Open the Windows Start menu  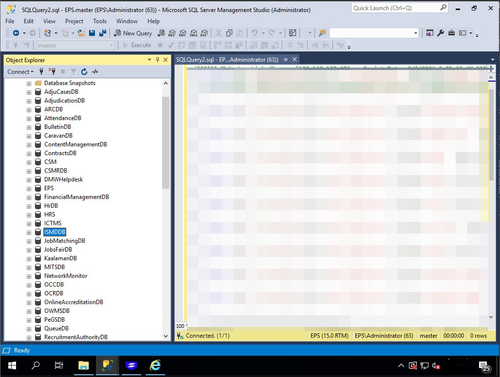pos(12,366)
